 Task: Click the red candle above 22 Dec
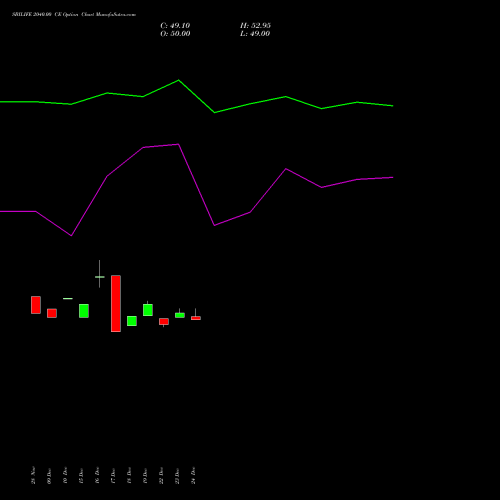[164, 322]
